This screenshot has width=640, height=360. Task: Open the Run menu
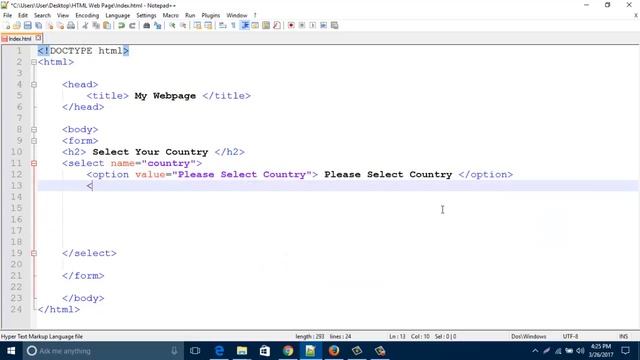[190, 15]
